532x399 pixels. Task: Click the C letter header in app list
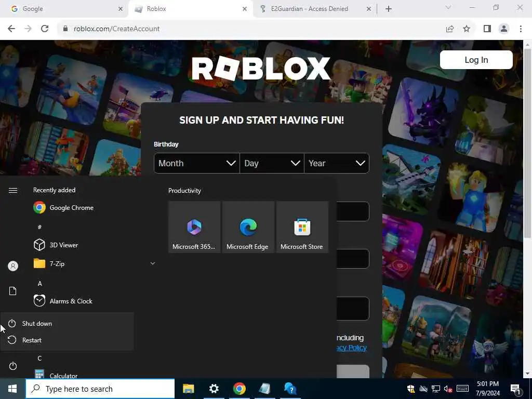pos(39,358)
